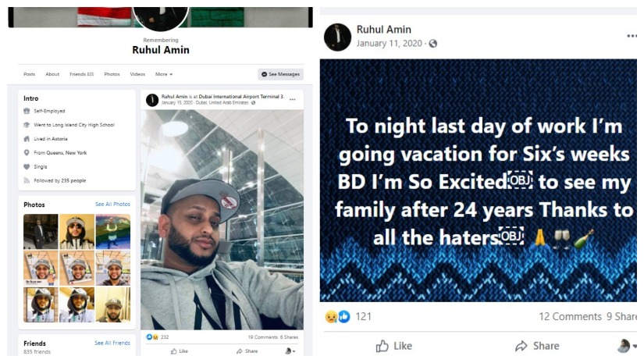Viewport: 644px width, 363px height.
Task: Click the Share arrow on the January 11 post
Action: click(521, 346)
